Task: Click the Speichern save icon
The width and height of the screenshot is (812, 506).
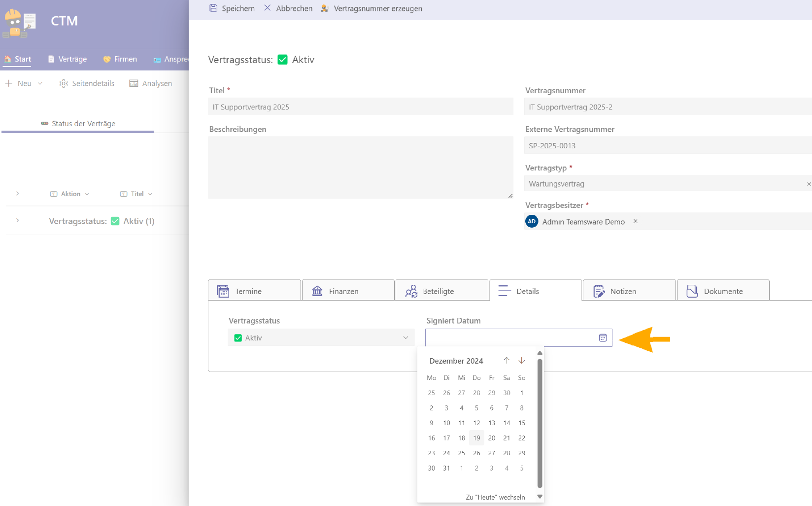Action: click(213, 8)
